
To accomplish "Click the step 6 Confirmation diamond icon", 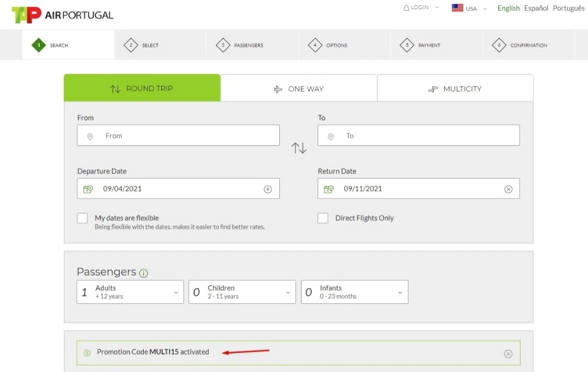I will pos(499,45).
